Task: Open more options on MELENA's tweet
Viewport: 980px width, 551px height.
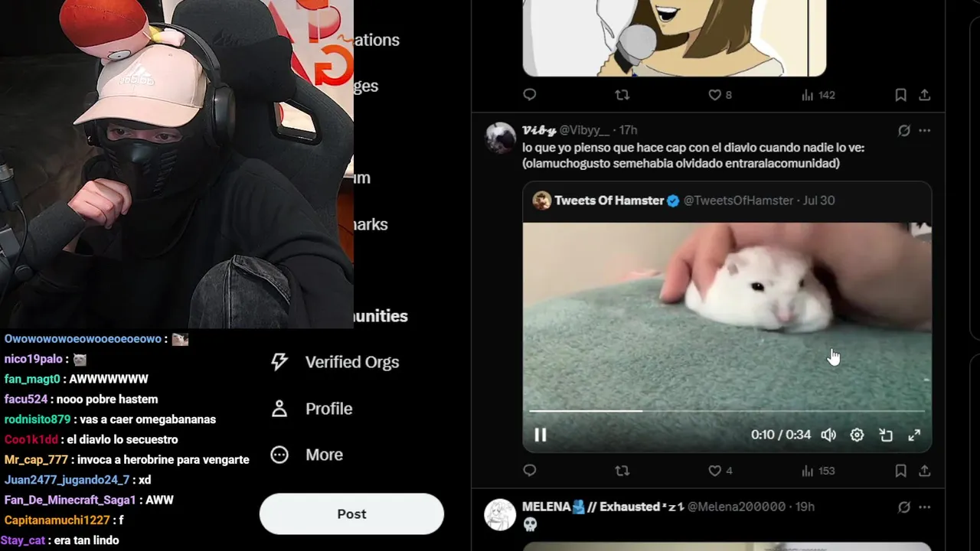Action: (x=924, y=507)
